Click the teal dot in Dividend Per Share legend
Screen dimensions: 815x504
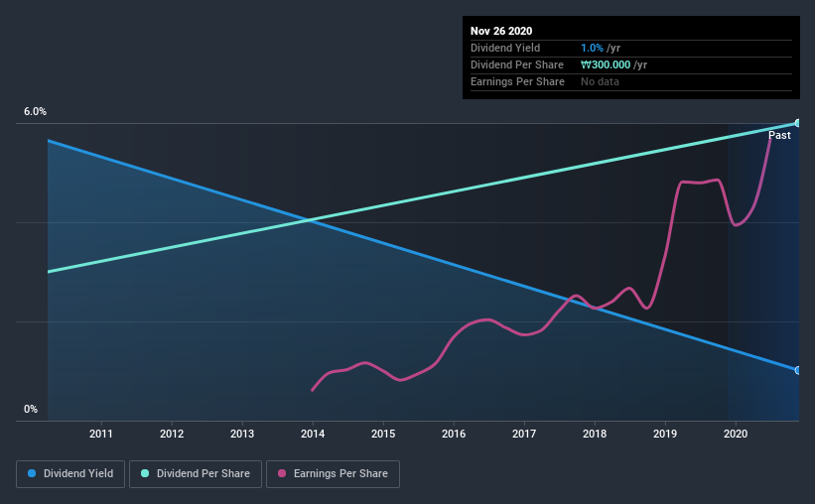tap(145, 474)
